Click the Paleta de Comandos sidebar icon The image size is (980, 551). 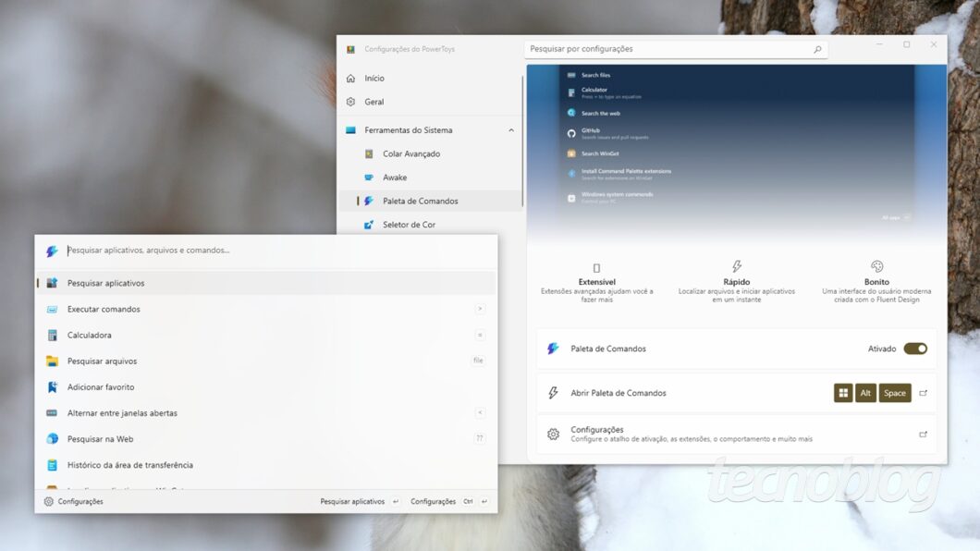point(369,201)
